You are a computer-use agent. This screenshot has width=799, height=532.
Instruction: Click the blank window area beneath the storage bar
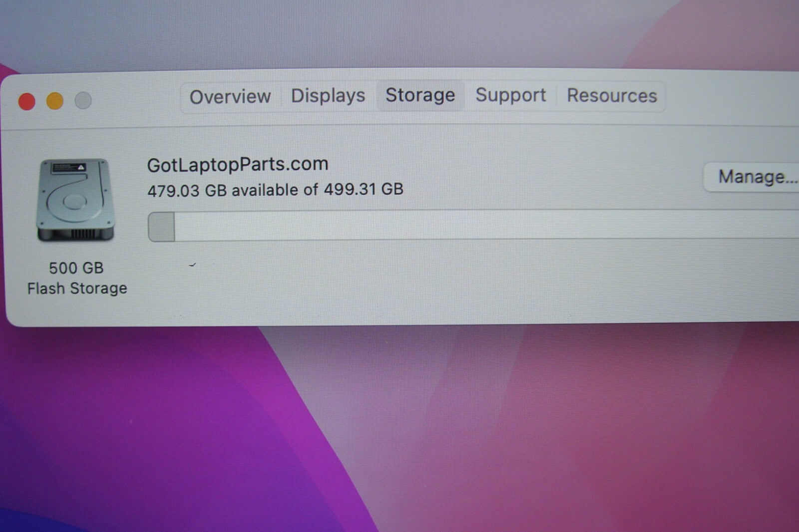click(449, 284)
